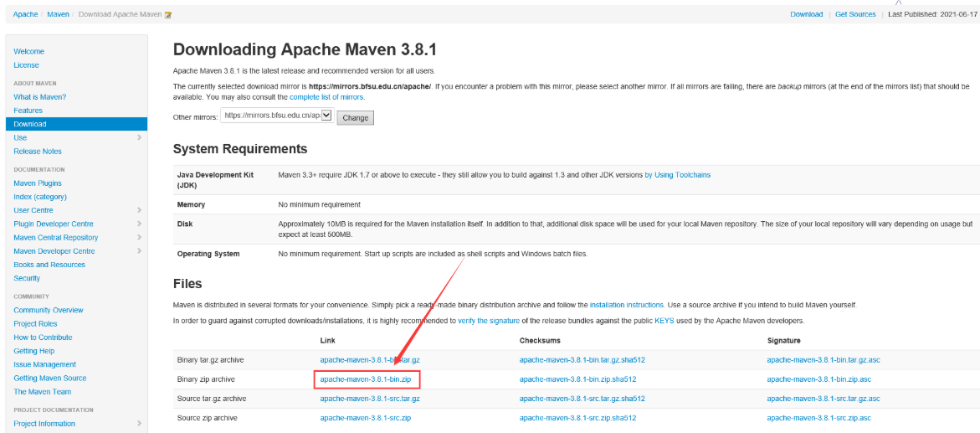Image resolution: width=980 pixels, height=433 pixels.
Task: Click Download link in top bar
Action: [806, 14]
